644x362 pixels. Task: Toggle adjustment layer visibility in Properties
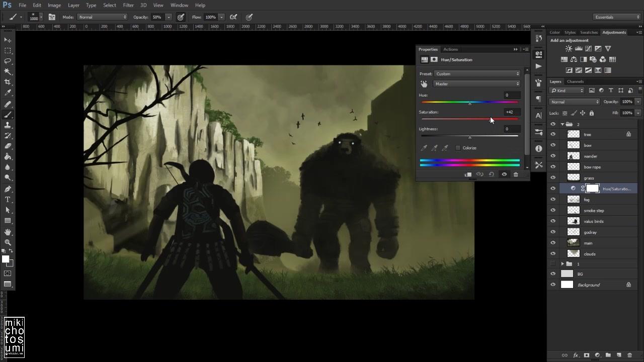(x=504, y=174)
